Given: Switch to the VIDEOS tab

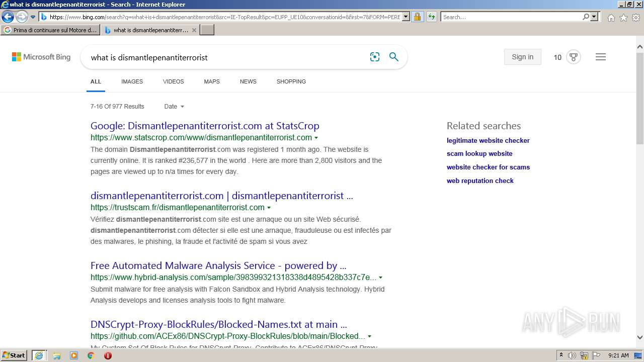Looking at the screenshot, I should (173, 81).
